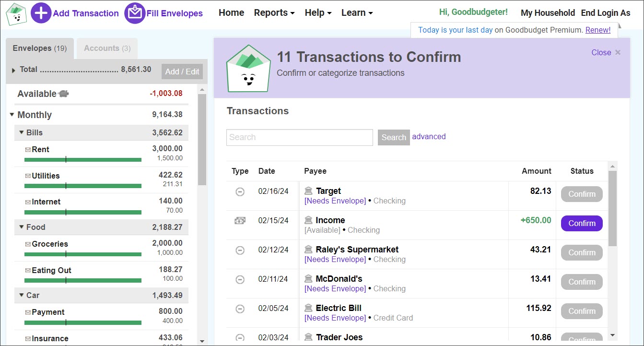
Task: Open the Reports dropdown menu
Action: (x=274, y=13)
